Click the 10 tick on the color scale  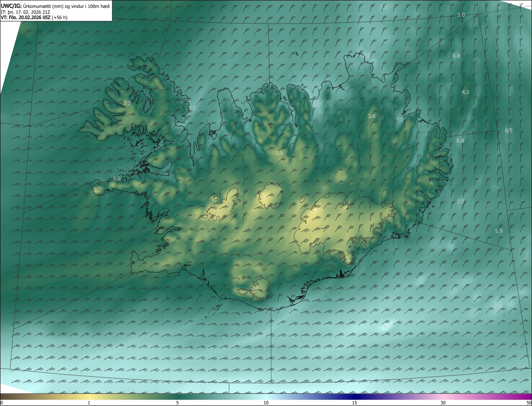click(x=266, y=403)
